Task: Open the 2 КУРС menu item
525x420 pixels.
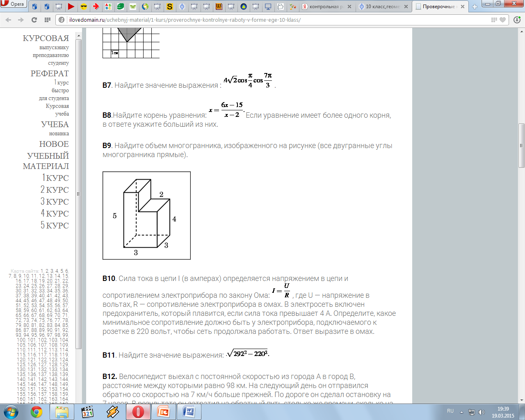Action: coord(55,189)
